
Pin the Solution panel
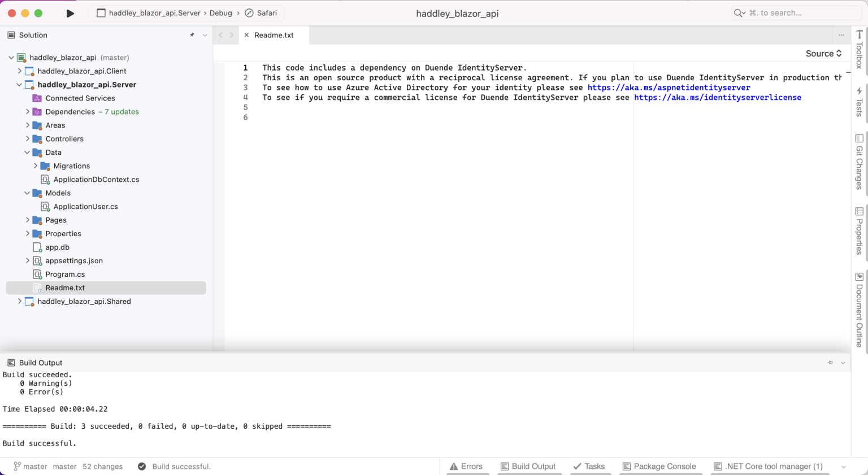click(192, 35)
